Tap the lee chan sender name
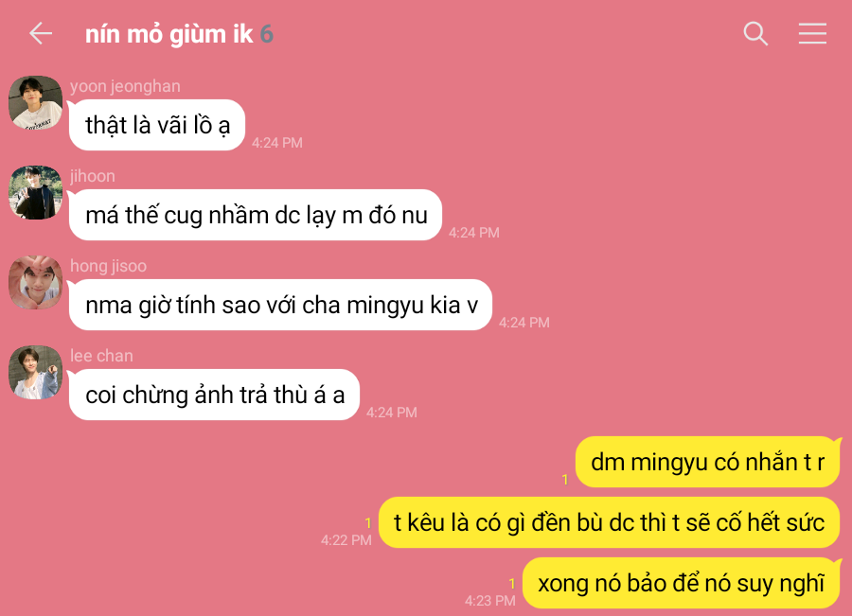 [x=101, y=356]
